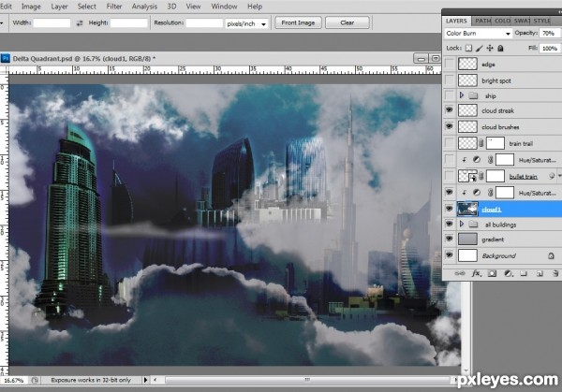The height and width of the screenshot is (392, 562).
Task: Create a new layer with the page icon
Action: (540, 273)
